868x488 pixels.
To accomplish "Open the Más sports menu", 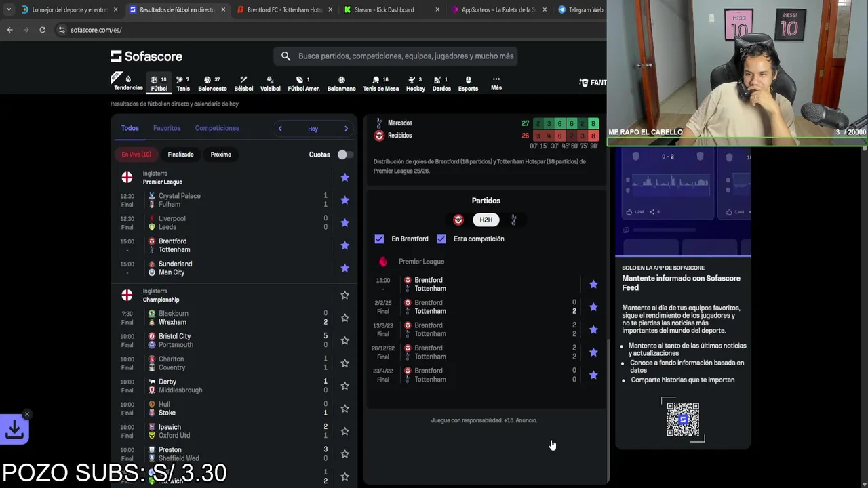I will click(496, 83).
